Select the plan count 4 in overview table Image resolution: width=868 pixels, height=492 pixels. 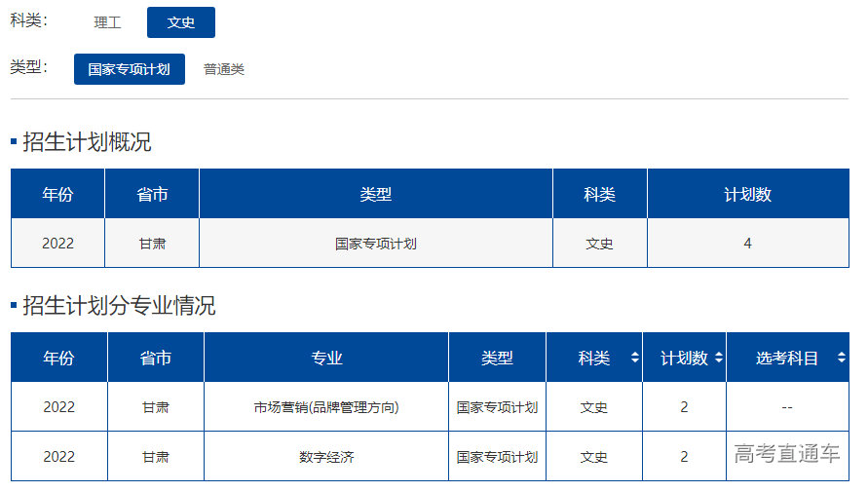pyautogui.click(x=747, y=244)
